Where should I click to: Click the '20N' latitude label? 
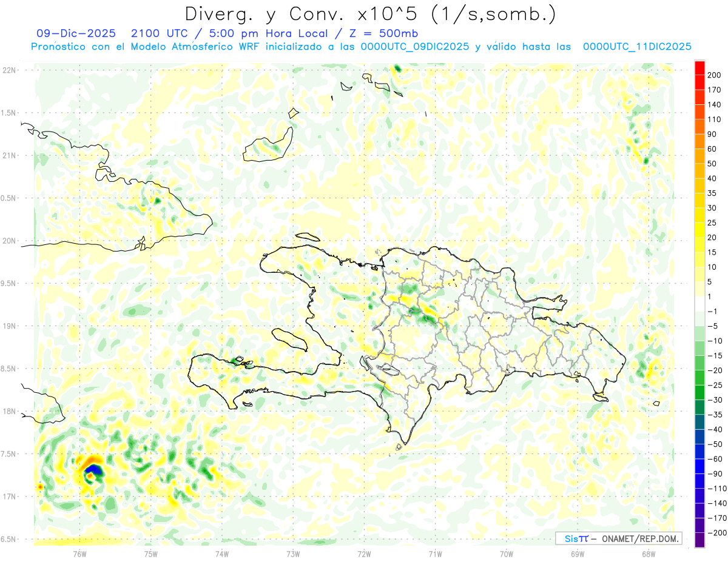[9, 241]
